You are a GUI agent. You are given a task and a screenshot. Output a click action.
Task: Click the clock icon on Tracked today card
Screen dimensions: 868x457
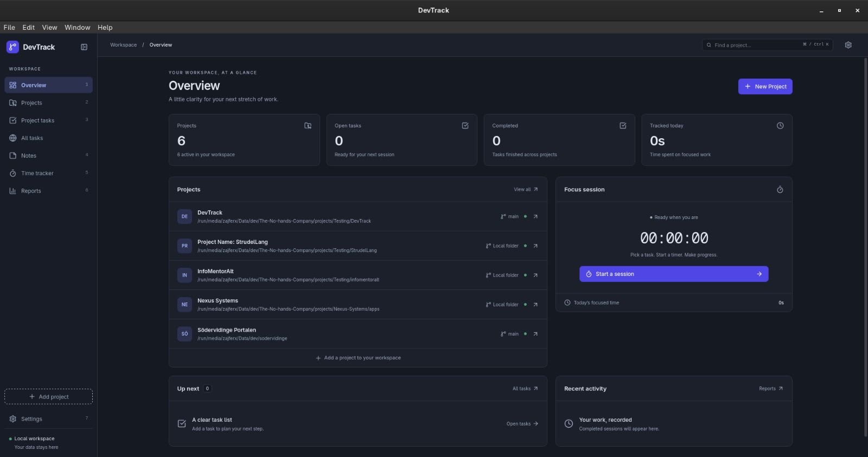tap(780, 126)
